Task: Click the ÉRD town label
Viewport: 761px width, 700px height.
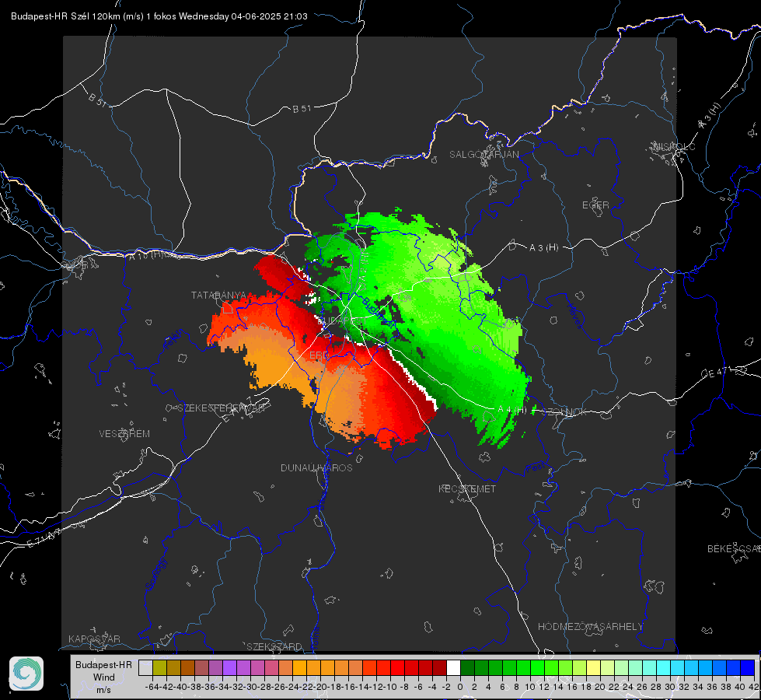Action: point(319,355)
